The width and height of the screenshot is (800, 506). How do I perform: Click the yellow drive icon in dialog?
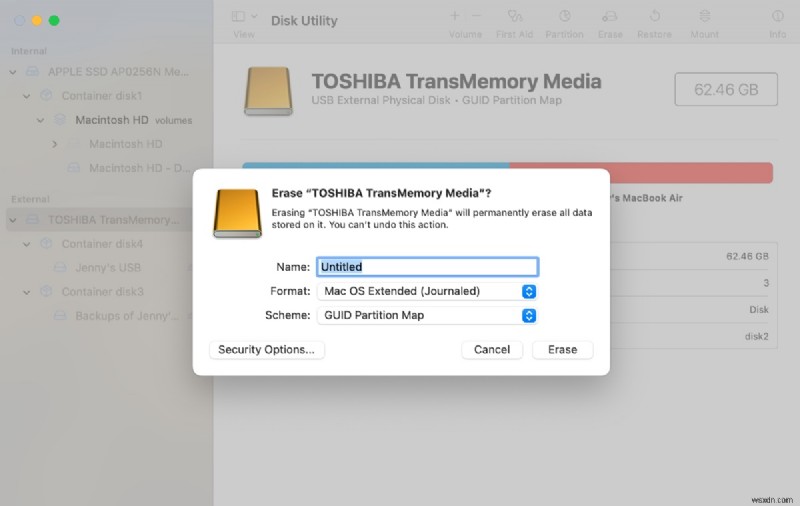point(237,213)
